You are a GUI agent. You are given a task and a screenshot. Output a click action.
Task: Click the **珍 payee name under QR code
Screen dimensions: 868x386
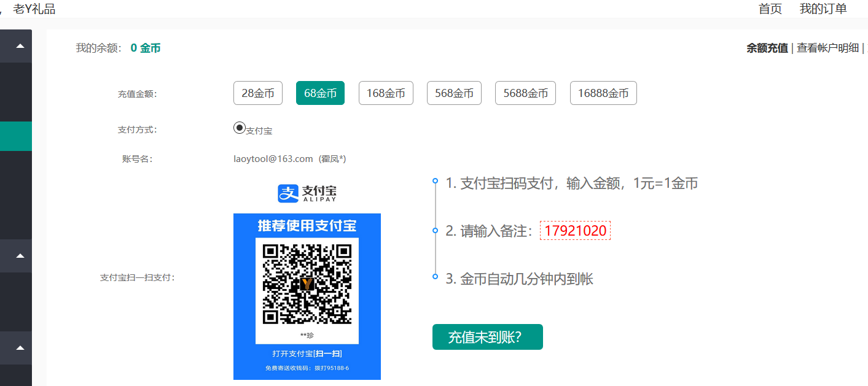(307, 335)
